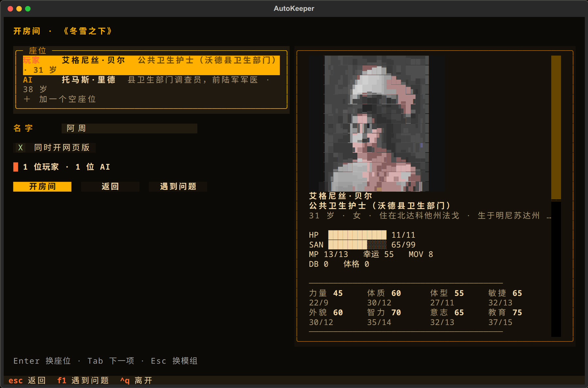Click the AutoKeeper window title
This screenshot has height=388, width=588.
coord(294,8)
